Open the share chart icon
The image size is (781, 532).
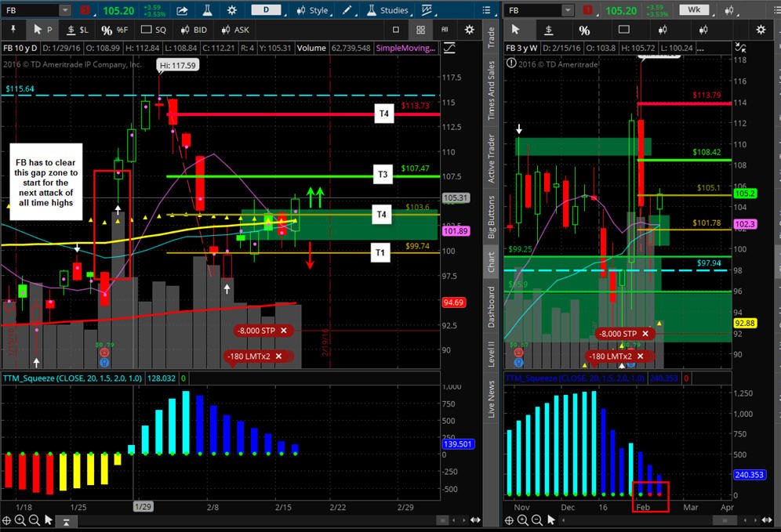[x=182, y=10]
